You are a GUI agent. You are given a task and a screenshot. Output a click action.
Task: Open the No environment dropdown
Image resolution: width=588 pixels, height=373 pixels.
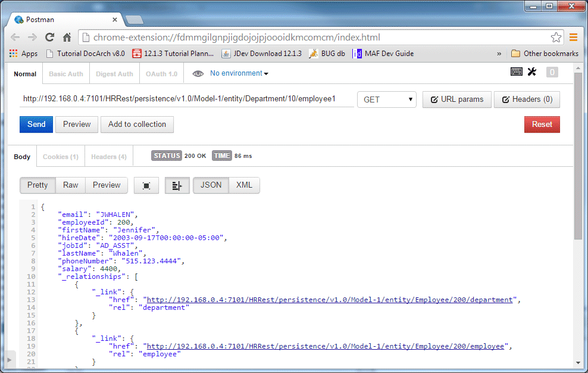239,73
